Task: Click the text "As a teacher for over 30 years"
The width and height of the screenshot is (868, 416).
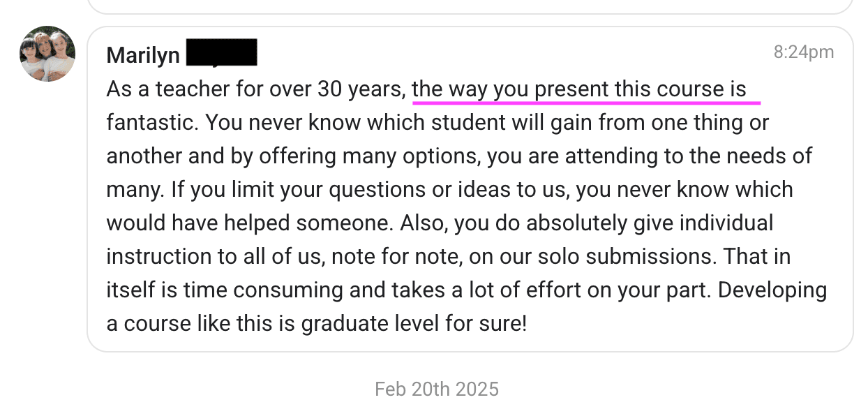Action: pyautogui.click(x=255, y=89)
